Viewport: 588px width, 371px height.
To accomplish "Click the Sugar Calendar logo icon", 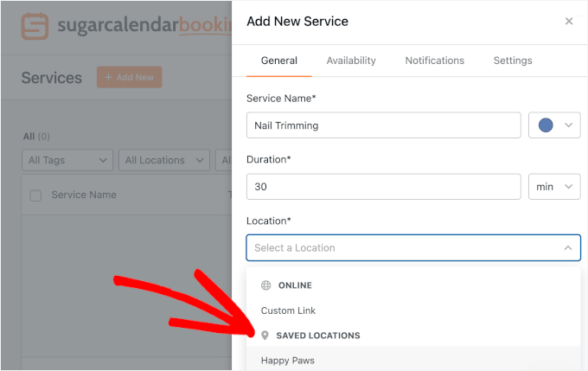I will [35, 26].
